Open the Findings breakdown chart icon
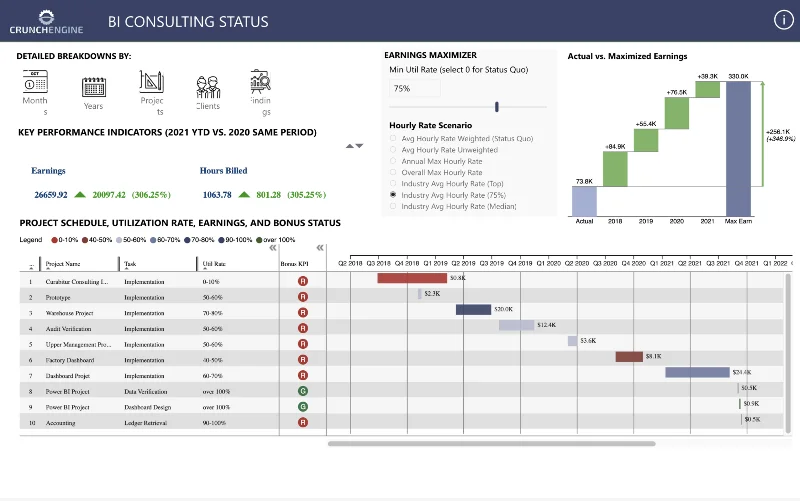The height and width of the screenshot is (501, 800). click(x=260, y=81)
